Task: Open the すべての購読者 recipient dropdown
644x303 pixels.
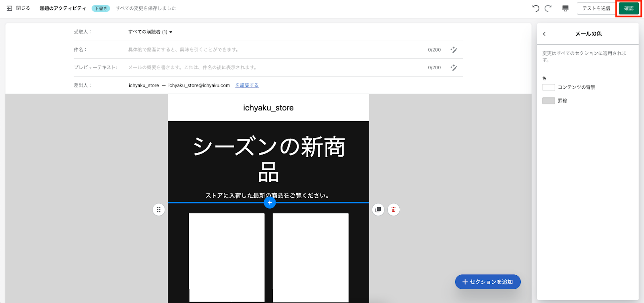Action: pyautogui.click(x=150, y=32)
